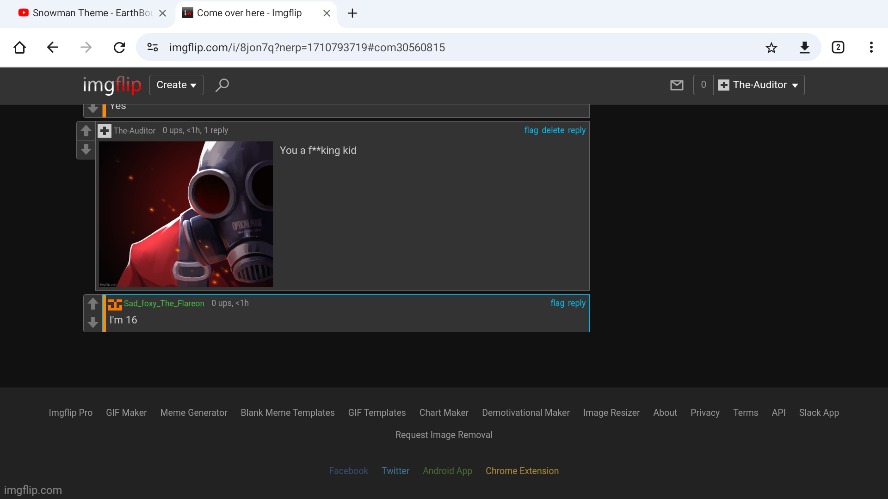Click The-Auditor avatar icon in comment
Viewport: 888px width, 499px height.
pyautogui.click(x=104, y=131)
